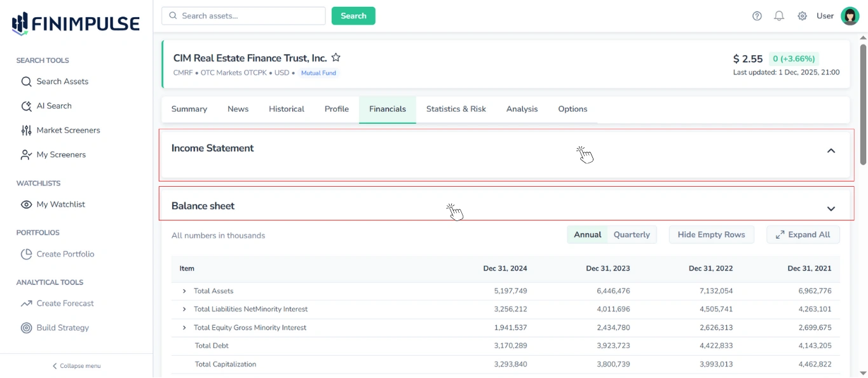Switch to the News tab

coord(238,109)
